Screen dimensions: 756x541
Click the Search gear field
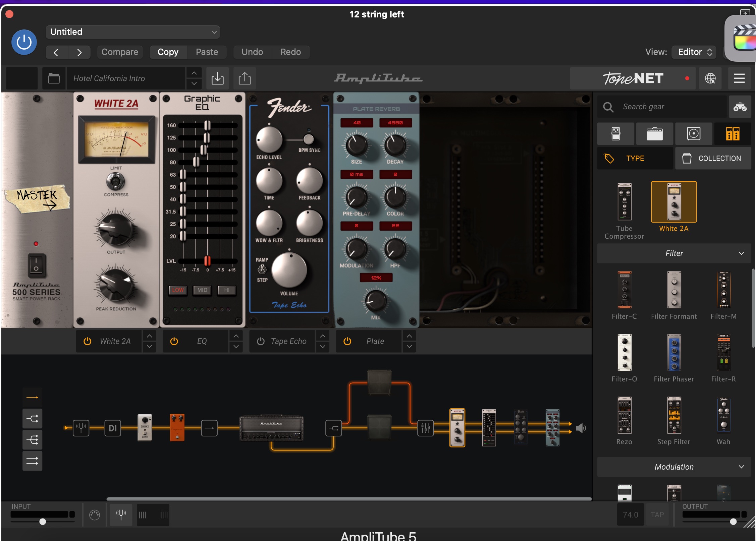click(662, 107)
